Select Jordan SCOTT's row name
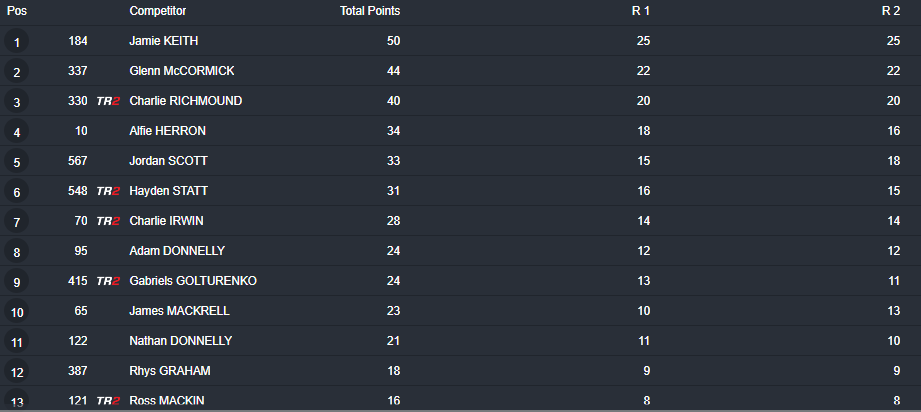 click(x=168, y=161)
